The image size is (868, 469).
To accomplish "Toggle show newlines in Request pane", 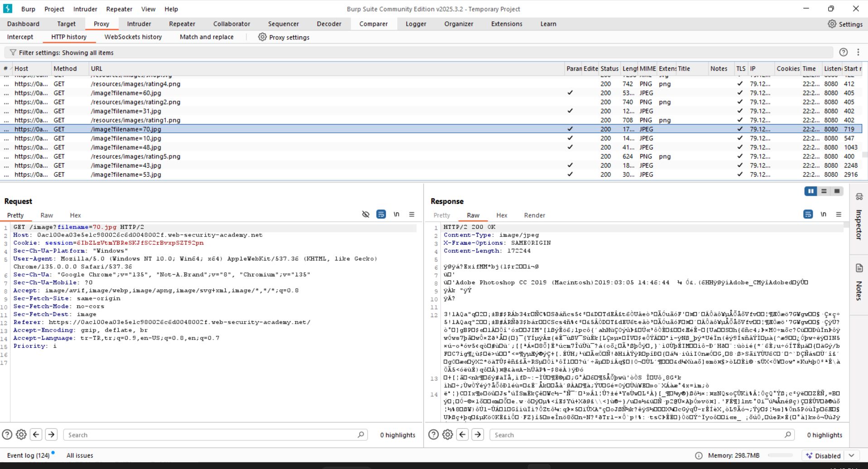I will (396, 214).
